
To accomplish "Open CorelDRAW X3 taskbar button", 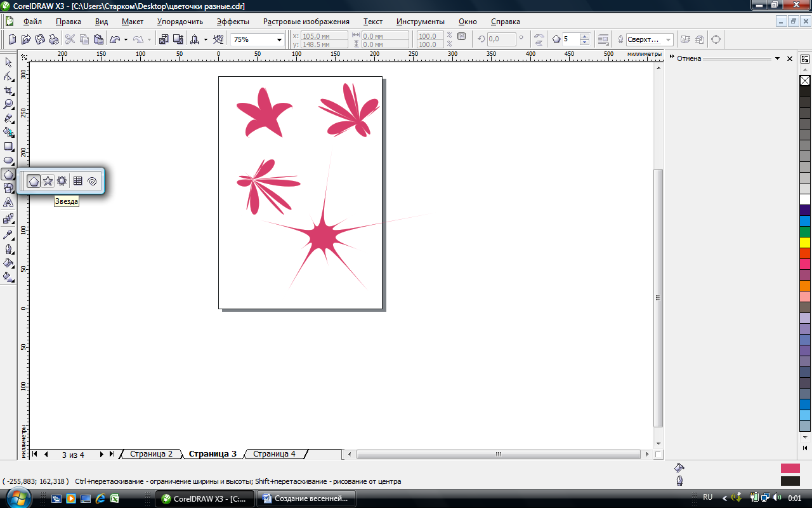I will click(204, 498).
